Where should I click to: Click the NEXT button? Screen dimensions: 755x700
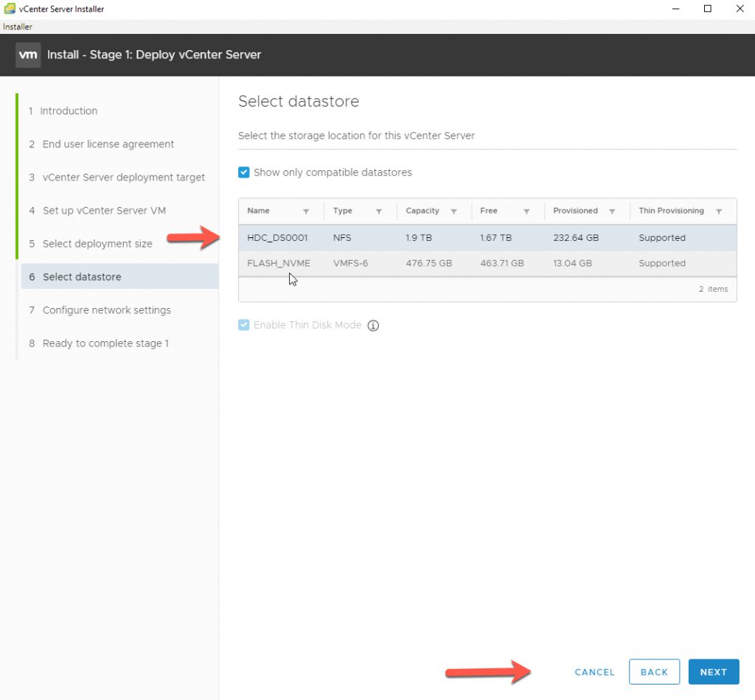[714, 672]
